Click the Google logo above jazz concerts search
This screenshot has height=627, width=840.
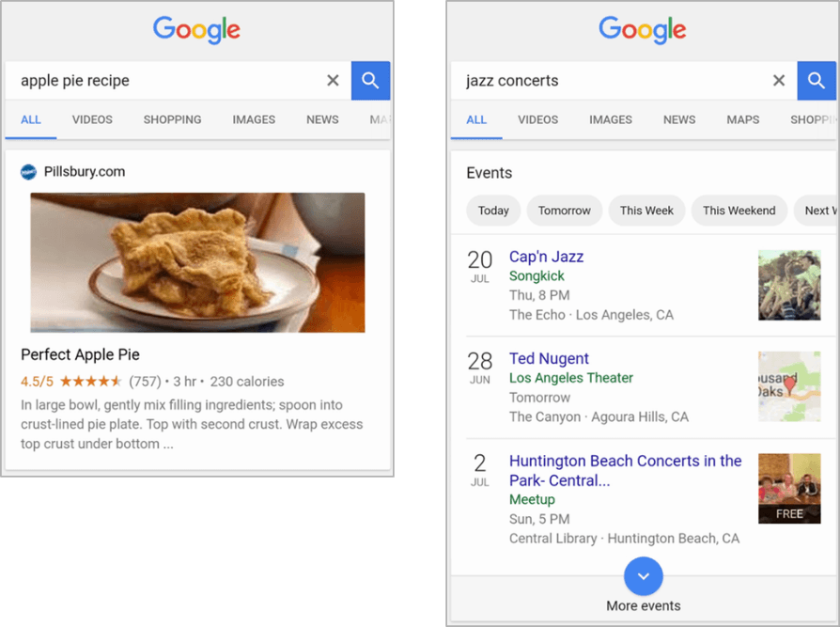point(643,30)
